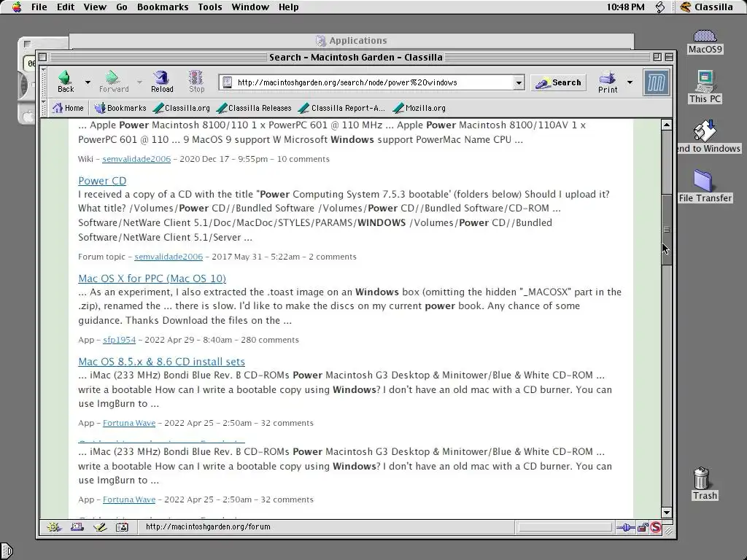Screen dimensions: 747x560
Task: Open the Composer icon in status bar
Action: tap(100, 526)
